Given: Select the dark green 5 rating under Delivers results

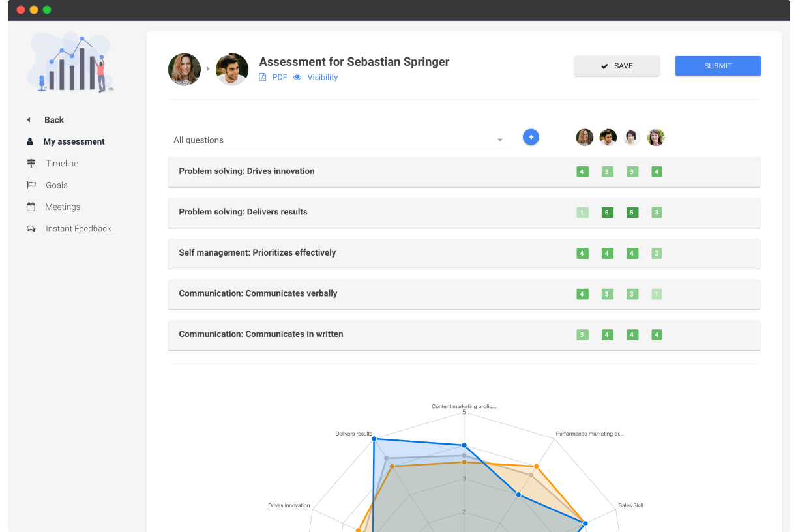Looking at the screenshot, I should click(607, 213).
